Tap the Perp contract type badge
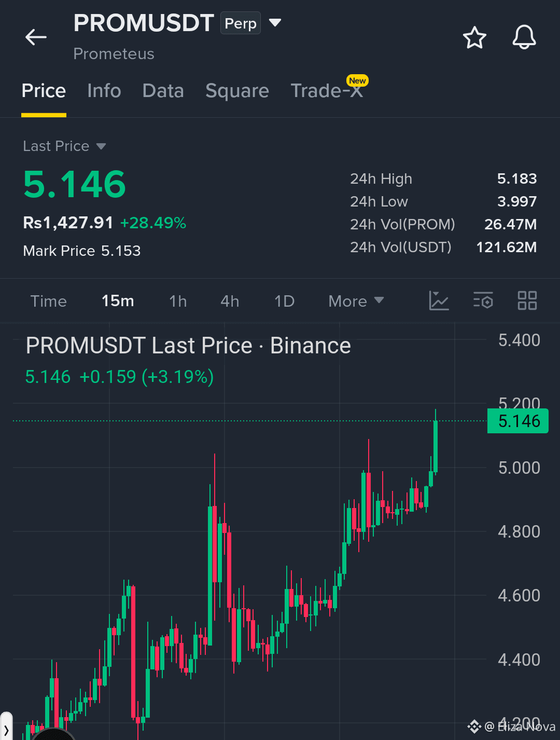This screenshot has width=560, height=740. point(241,23)
